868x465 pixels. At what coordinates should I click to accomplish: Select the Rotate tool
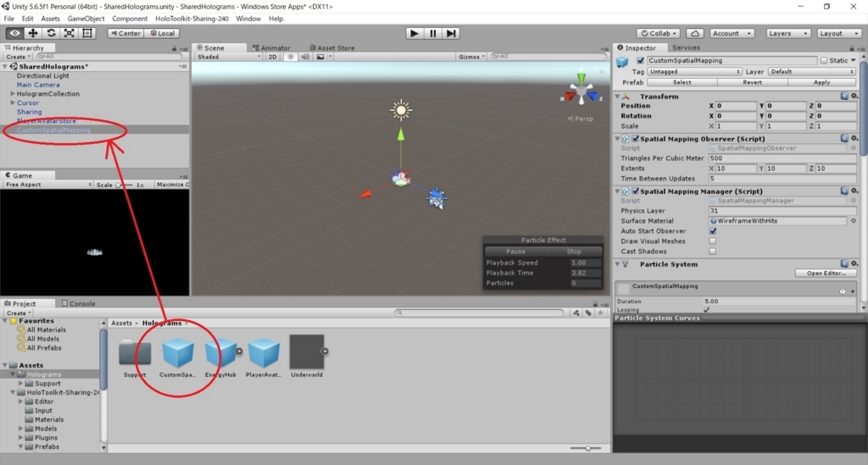click(51, 33)
